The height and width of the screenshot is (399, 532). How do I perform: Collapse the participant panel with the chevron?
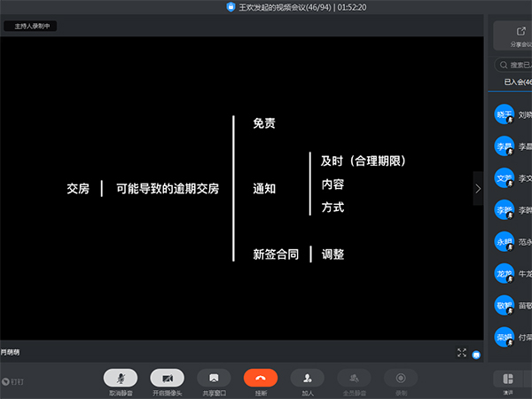coord(478,188)
